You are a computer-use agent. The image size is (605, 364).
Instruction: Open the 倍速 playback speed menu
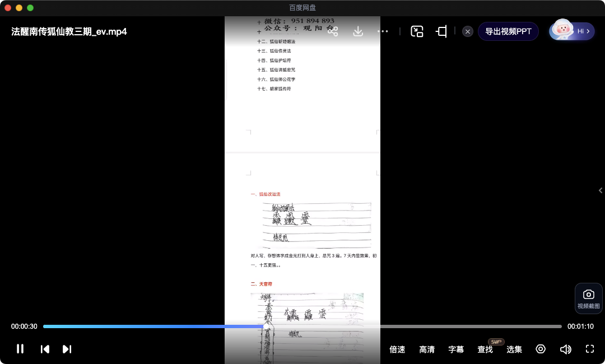point(397,349)
